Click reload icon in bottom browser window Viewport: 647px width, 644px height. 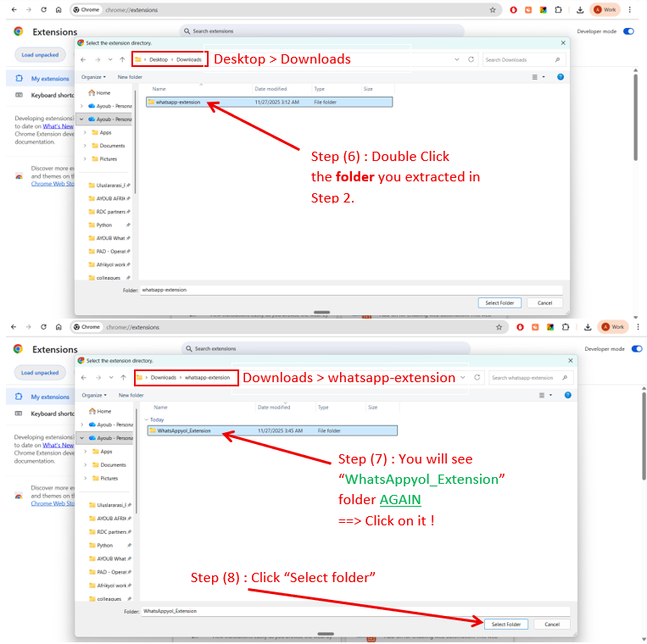(43, 326)
